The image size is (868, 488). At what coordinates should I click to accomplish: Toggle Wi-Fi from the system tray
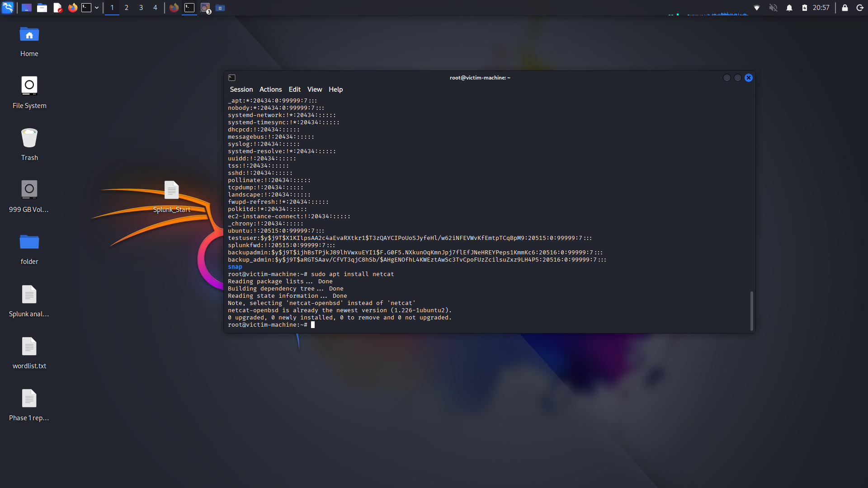(x=756, y=8)
